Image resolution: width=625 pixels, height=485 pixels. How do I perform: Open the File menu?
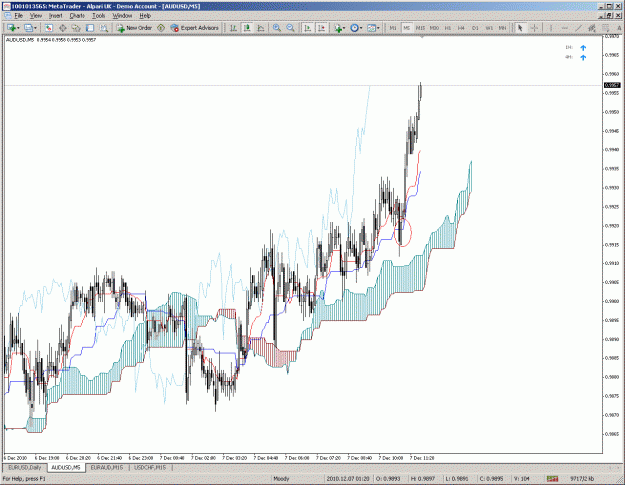tap(18, 16)
